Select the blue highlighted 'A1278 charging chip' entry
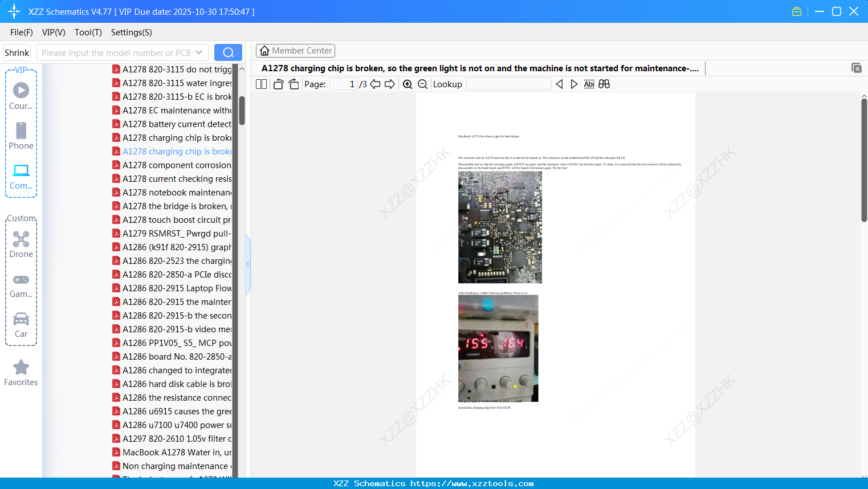The image size is (868, 489). [x=172, y=151]
